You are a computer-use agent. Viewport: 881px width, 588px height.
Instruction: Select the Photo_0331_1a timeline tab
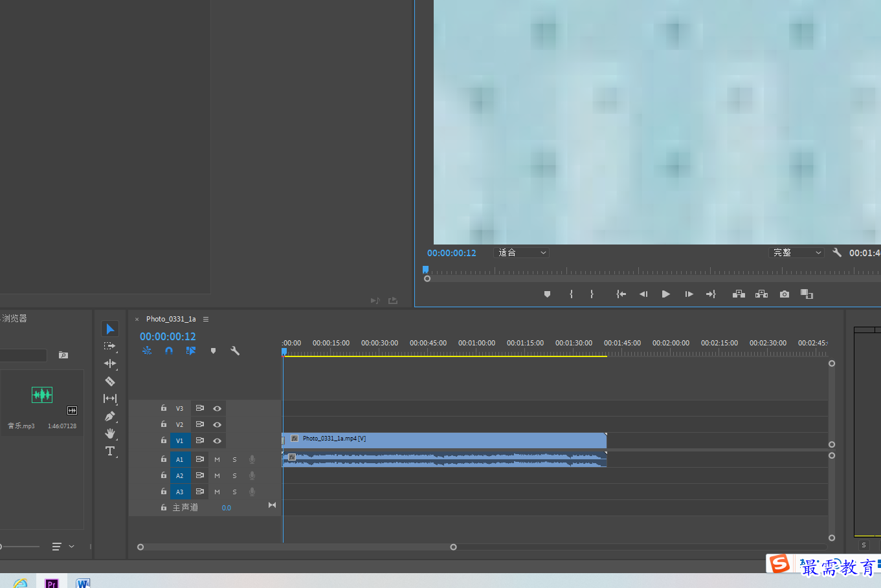(x=171, y=319)
